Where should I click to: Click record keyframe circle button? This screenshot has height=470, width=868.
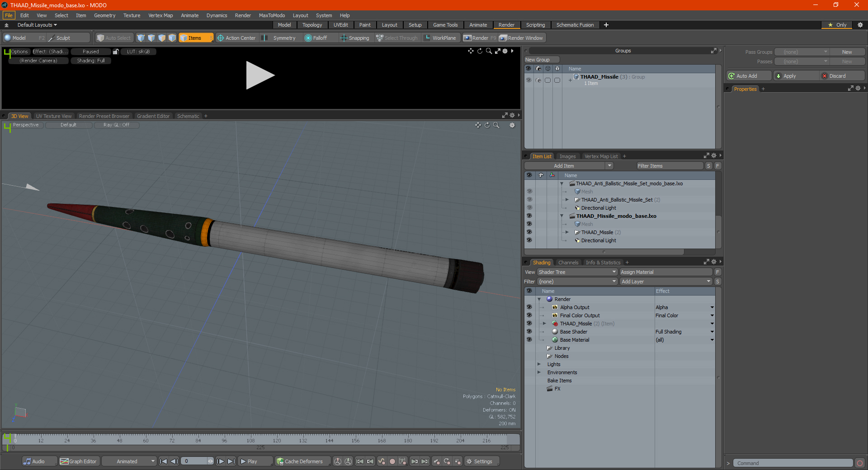[x=392, y=461]
